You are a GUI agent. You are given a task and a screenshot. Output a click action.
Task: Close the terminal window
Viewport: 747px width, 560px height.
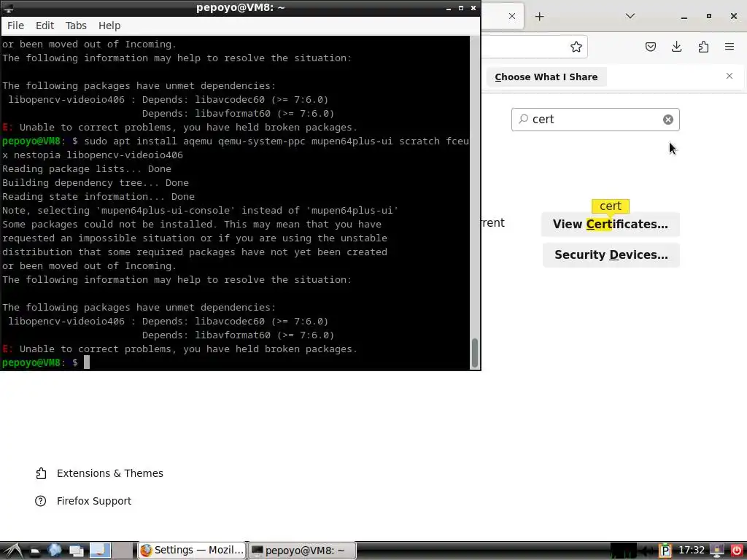tap(473, 8)
